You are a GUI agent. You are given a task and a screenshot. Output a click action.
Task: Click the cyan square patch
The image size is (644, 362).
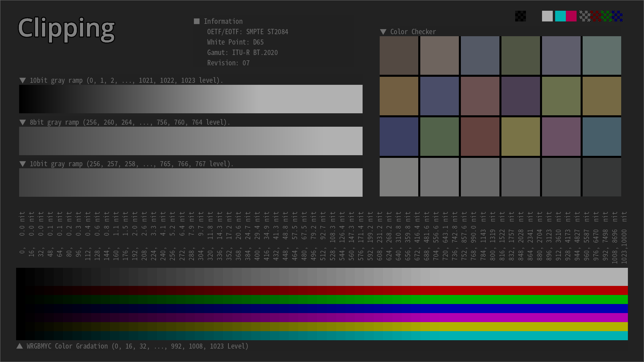tap(560, 16)
